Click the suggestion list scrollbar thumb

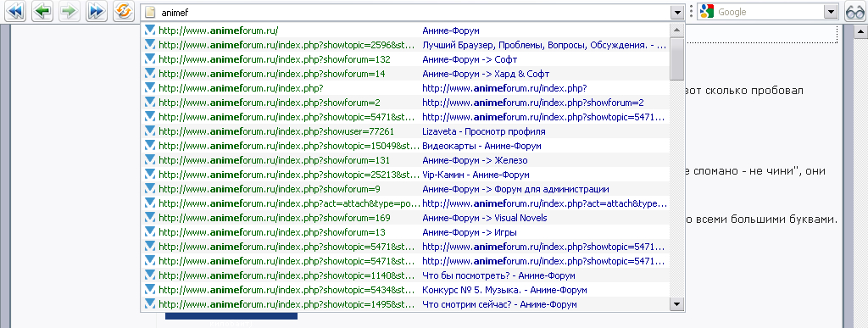coord(677,59)
